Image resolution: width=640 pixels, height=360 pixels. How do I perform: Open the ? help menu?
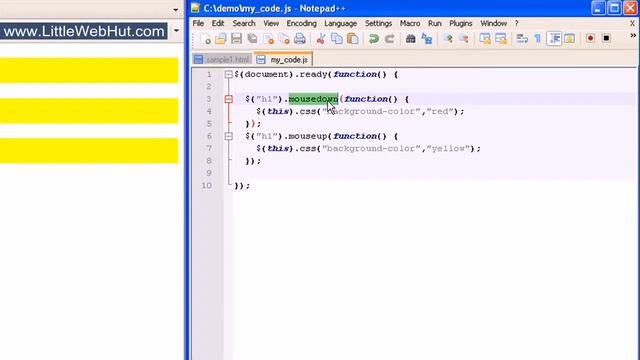pos(516,23)
